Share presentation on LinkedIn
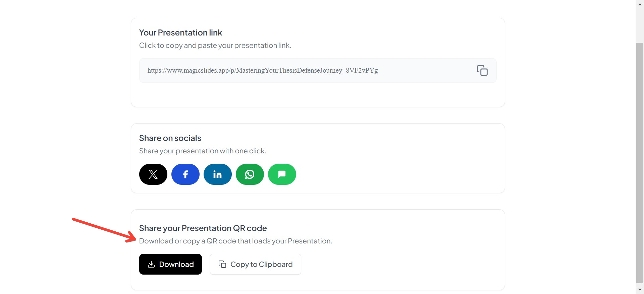The image size is (644, 294). [x=217, y=174]
